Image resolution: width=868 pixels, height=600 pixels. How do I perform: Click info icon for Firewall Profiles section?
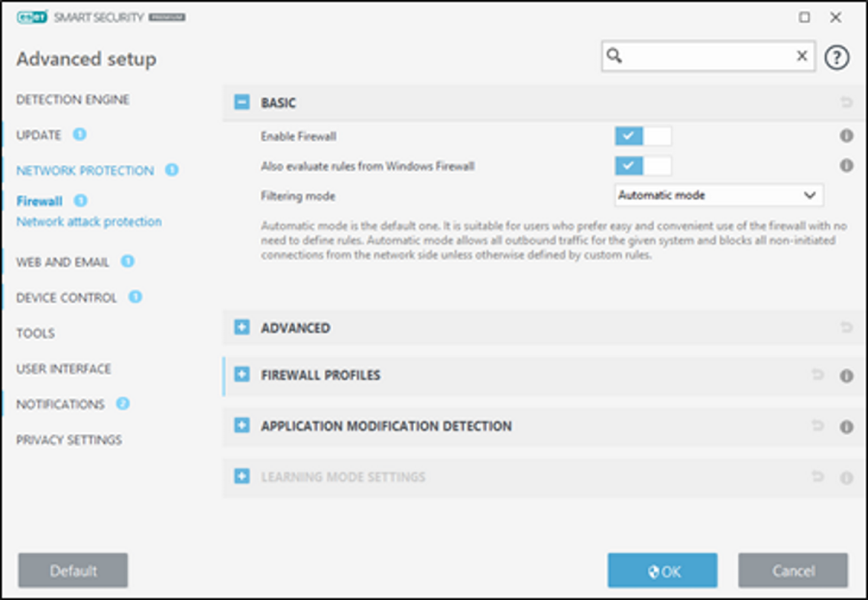(x=846, y=376)
